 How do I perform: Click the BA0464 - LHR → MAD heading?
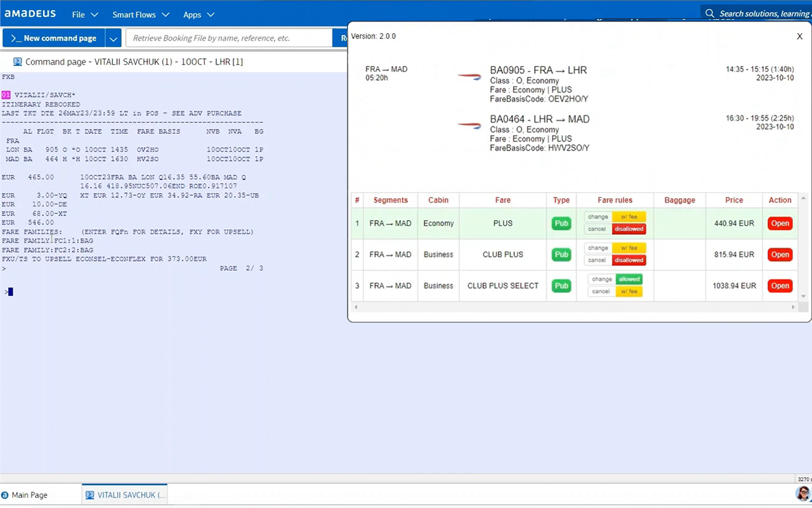click(x=540, y=119)
